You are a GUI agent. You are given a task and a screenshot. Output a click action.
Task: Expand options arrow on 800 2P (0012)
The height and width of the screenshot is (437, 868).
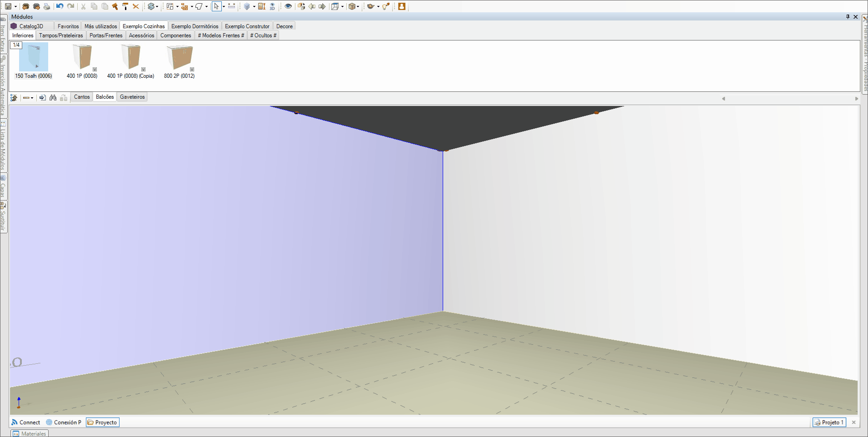pyautogui.click(x=192, y=70)
